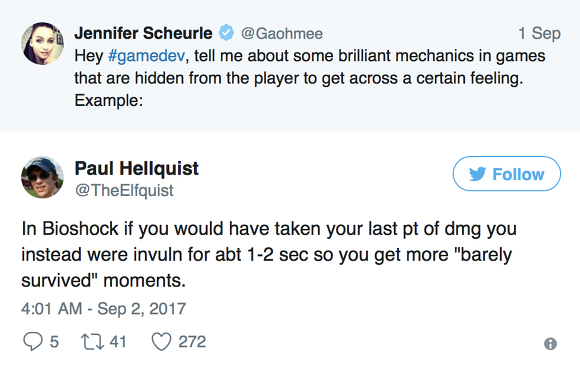
Task: Retweet Paul Hellquist's tweet
Action: coord(92,342)
